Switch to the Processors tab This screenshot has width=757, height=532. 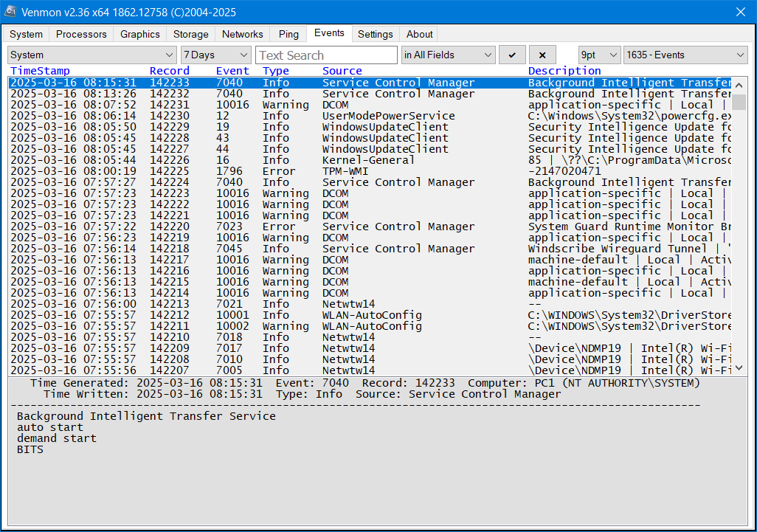(x=81, y=34)
